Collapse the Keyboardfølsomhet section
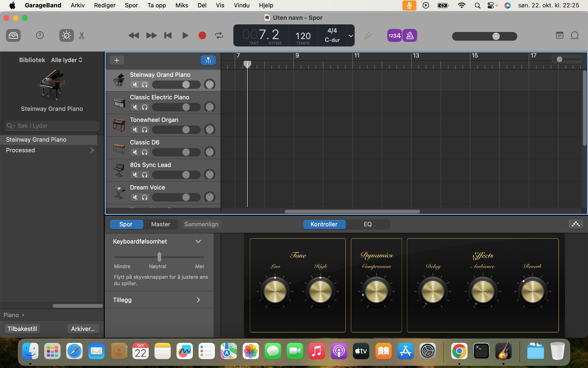The image size is (588, 368). tap(198, 241)
